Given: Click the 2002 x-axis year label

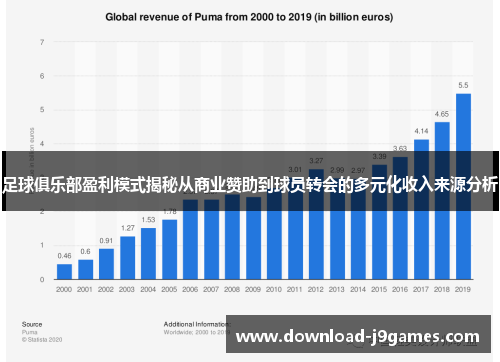Looking at the screenshot, I should tap(106, 289).
